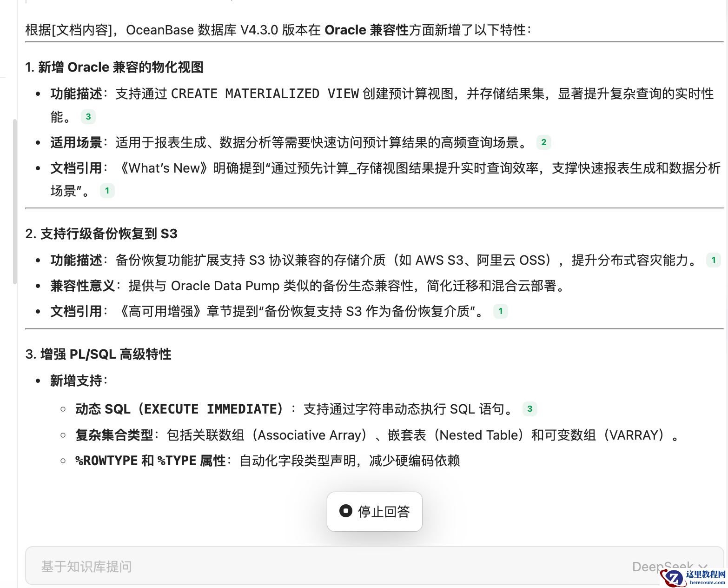Open citation 3 after the materialized view description
The width and height of the screenshot is (728, 588).
(x=88, y=117)
